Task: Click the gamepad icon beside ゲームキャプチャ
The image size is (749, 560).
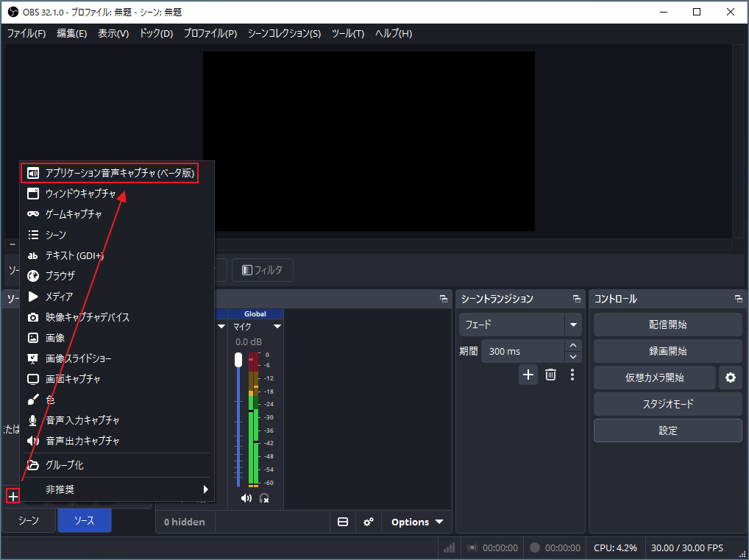Action: pos(33,214)
